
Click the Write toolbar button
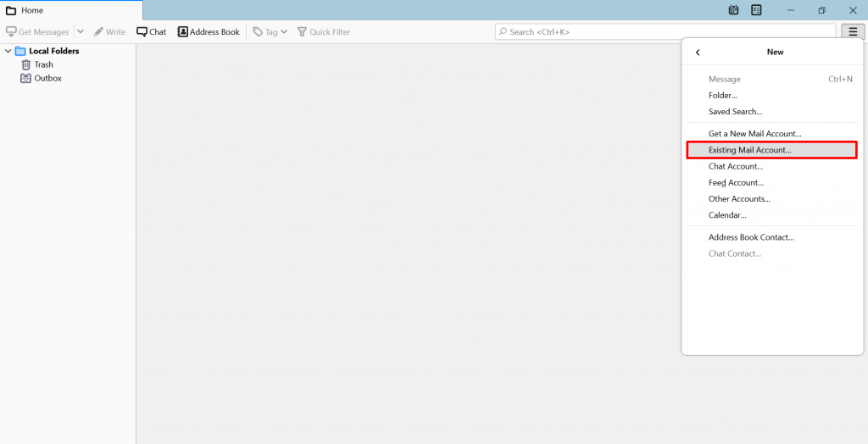(x=109, y=32)
